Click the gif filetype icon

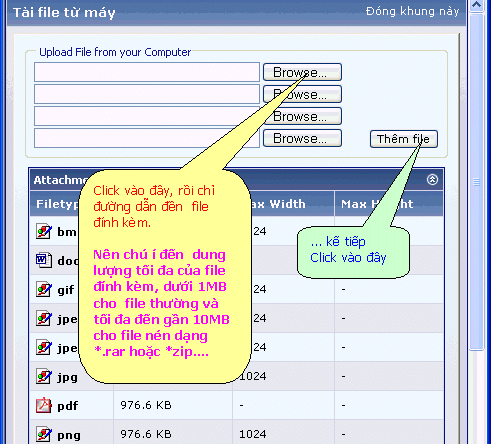[x=44, y=289]
